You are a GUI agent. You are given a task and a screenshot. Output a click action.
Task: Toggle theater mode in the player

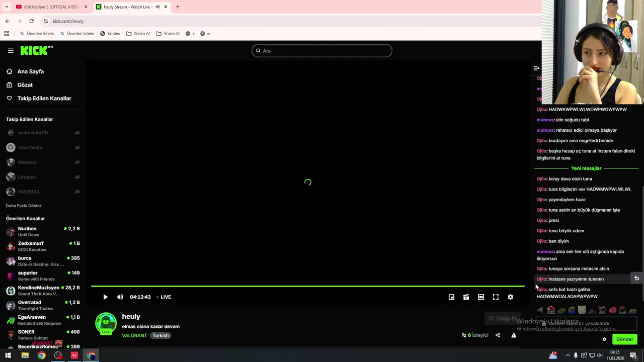(481, 297)
